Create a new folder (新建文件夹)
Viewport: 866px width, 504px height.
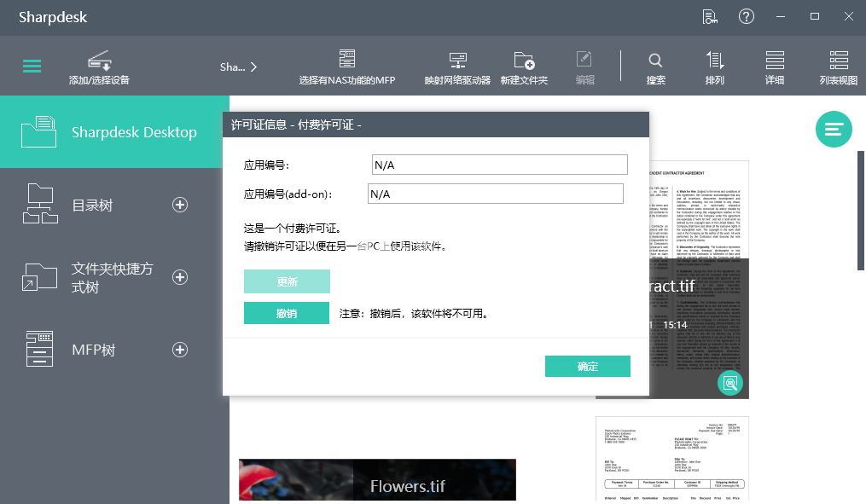pos(524,67)
